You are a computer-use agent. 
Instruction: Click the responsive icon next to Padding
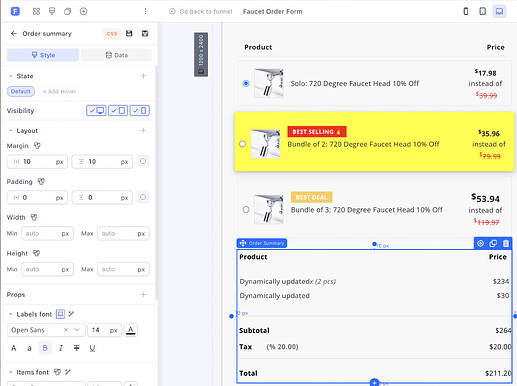click(41, 182)
